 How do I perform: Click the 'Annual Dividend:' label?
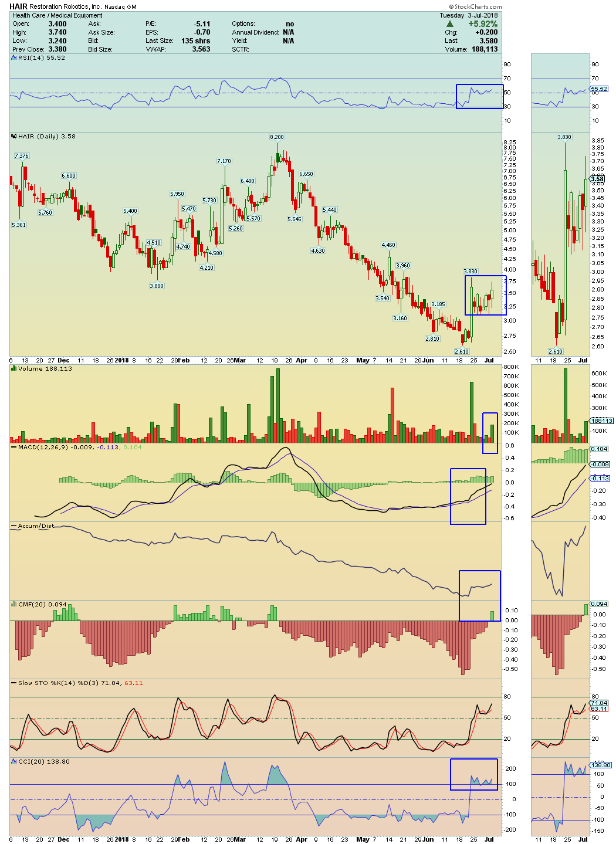click(x=255, y=32)
